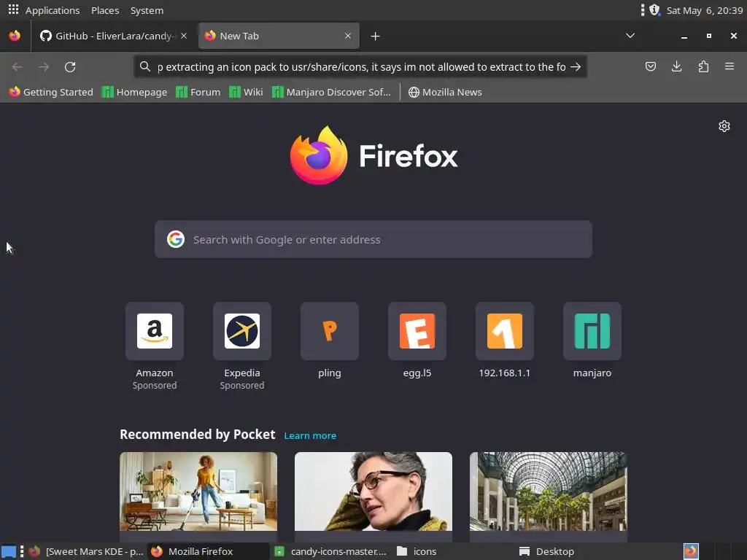Click the search magnifier in the URL bar
Image resolution: width=747 pixels, height=560 pixels.
[x=145, y=66]
